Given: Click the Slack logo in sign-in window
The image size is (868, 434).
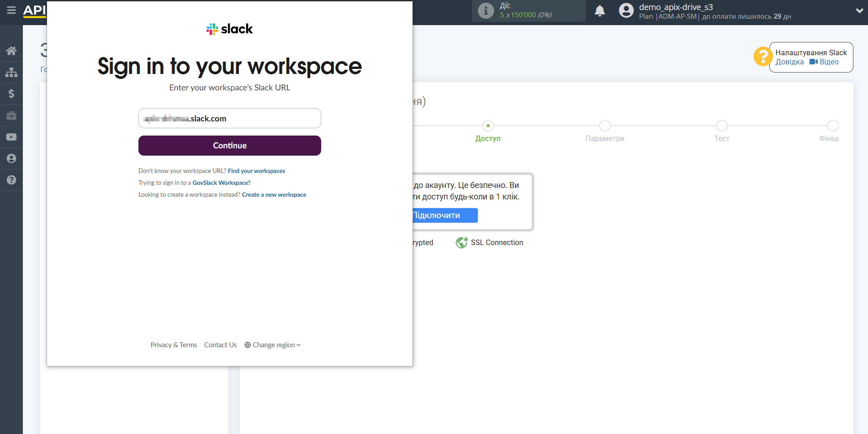Looking at the screenshot, I should click(230, 29).
